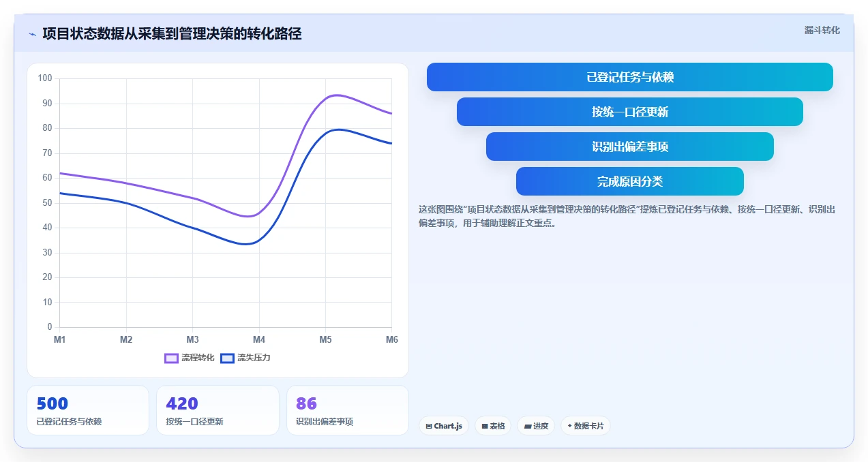Click the 100 y-axis value
This screenshot has width=868, height=462.
pyautogui.click(x=45, y=78)
